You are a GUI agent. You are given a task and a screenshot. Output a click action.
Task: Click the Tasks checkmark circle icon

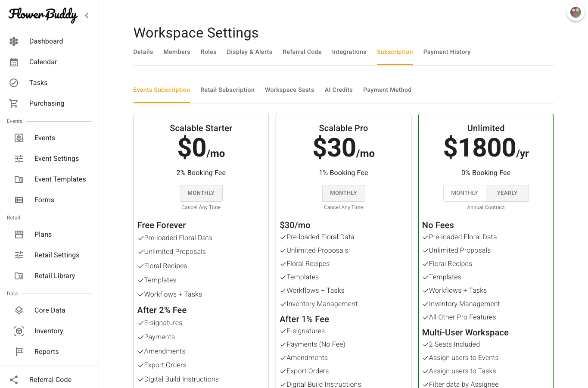pyautogui.click(x=14, y=83)
